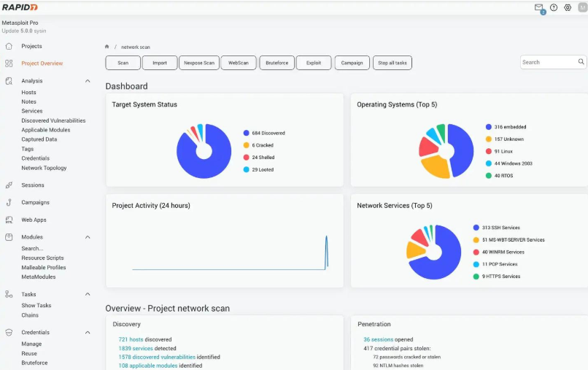The height and width of the screenshot is (370, 588).
Task: Open Network Topology under Analysis
Action: [44, 168]
